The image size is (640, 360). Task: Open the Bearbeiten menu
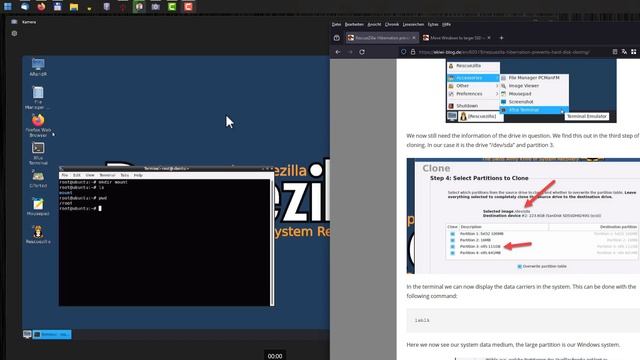[x=354, y=24]
